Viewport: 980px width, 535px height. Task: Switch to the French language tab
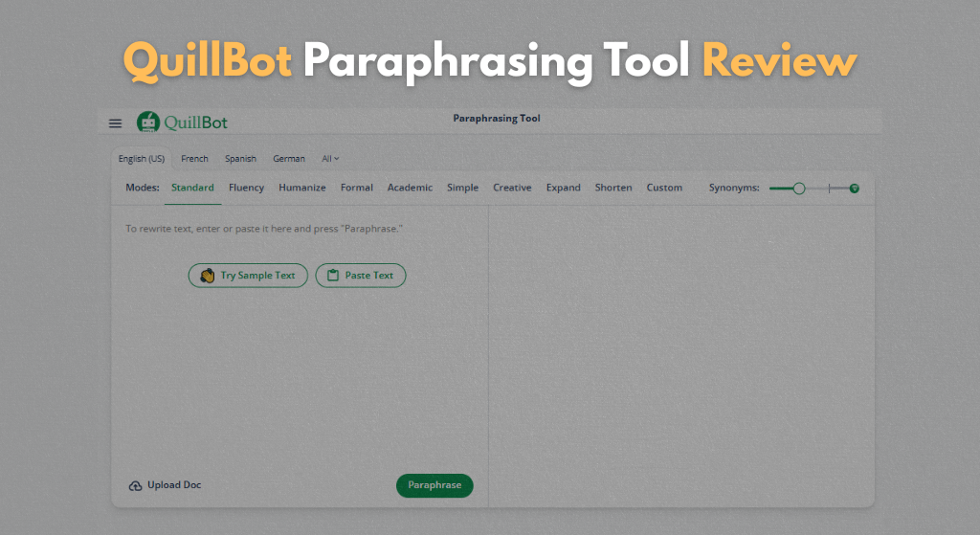(x=194, y=159)
